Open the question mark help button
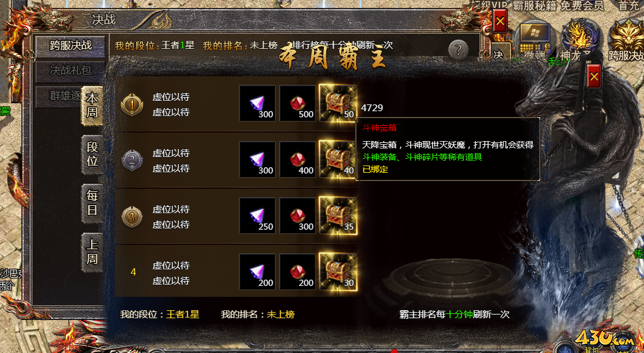 coord(458,51)
